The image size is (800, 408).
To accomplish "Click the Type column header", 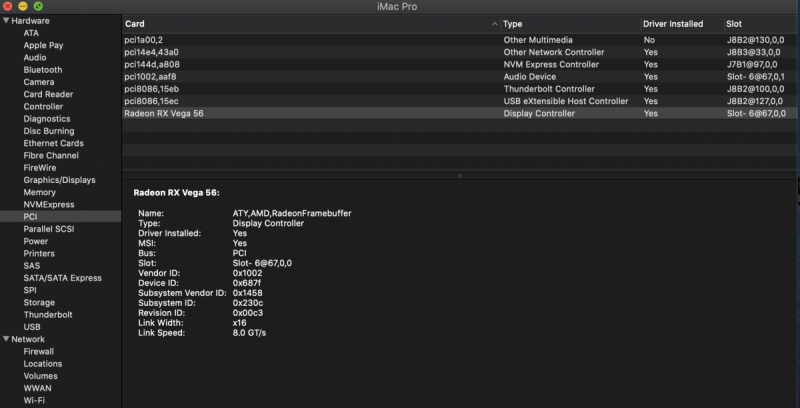I will coord(569,23).
